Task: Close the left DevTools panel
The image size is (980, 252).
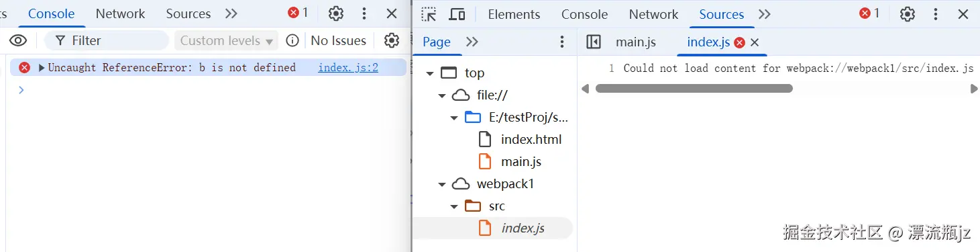Action: click(x=392, y=13)
